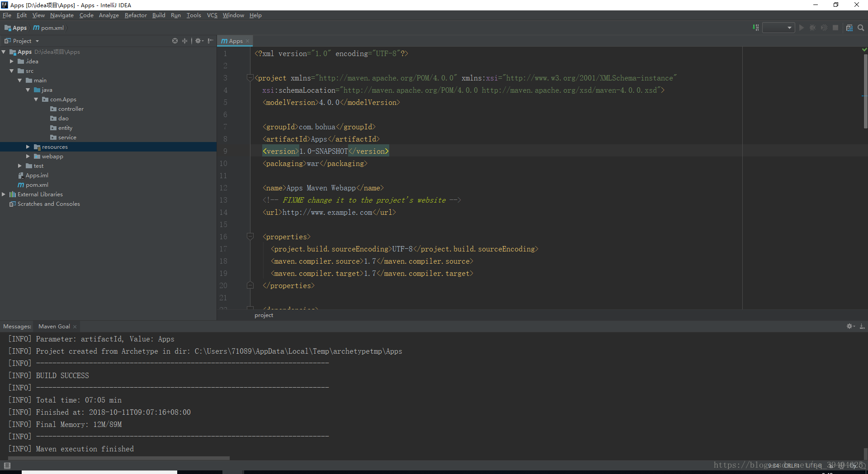
Task: Expand the resources folder
Action: (28, 147)
